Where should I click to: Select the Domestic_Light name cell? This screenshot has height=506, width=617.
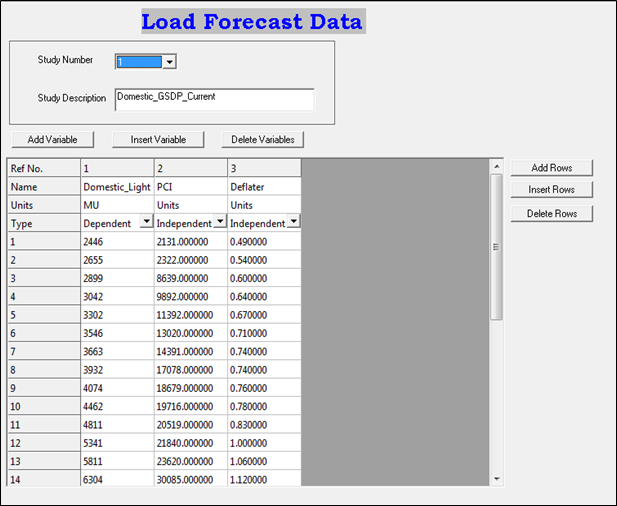[117, 187]
